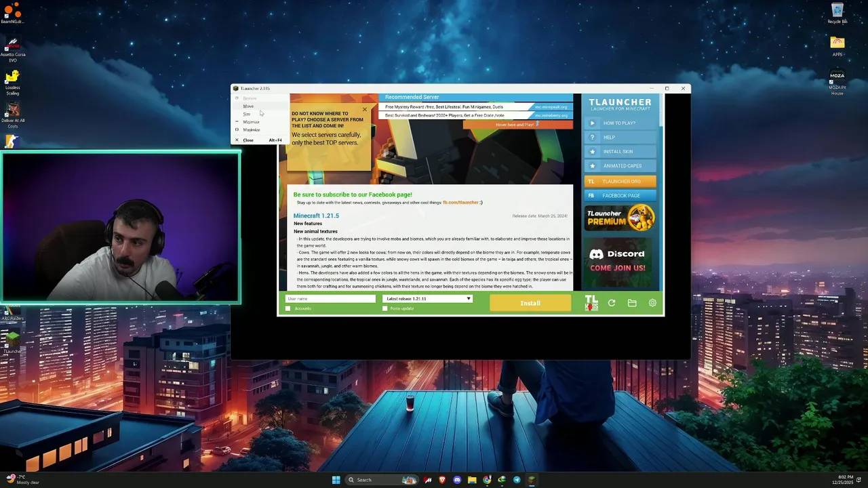
Task: Open Deliver At All Costs desktop icon
Action: (x=12, y=114)
